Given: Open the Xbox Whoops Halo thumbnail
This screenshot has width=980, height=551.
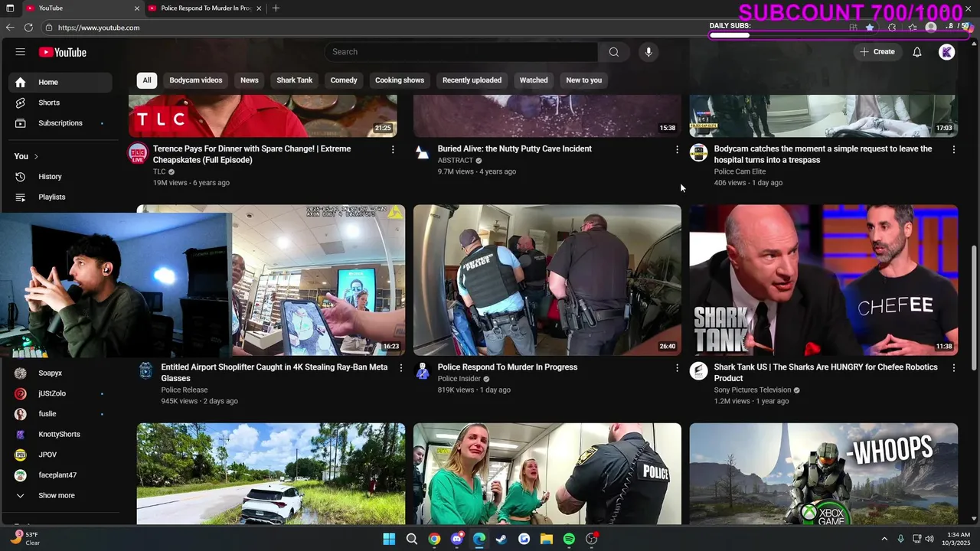Looking at the screenshot, I should [823, 474].
